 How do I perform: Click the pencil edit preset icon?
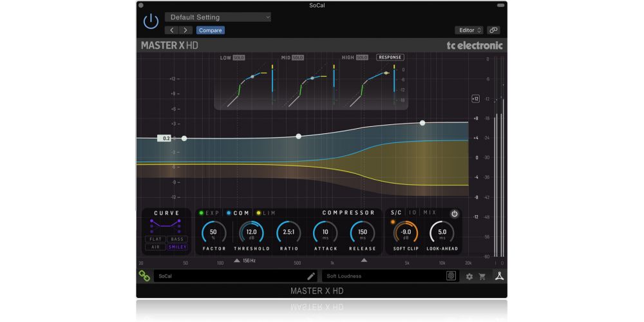[x=311, y=276]
